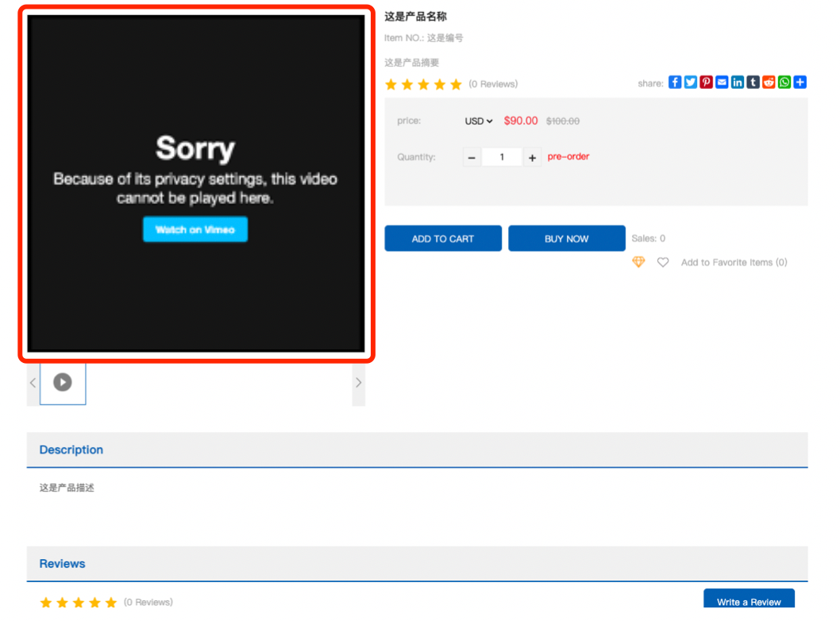Click the star rating in Reviews section
The width and height of the screenshot is (840, 621).
pos(79,602)
